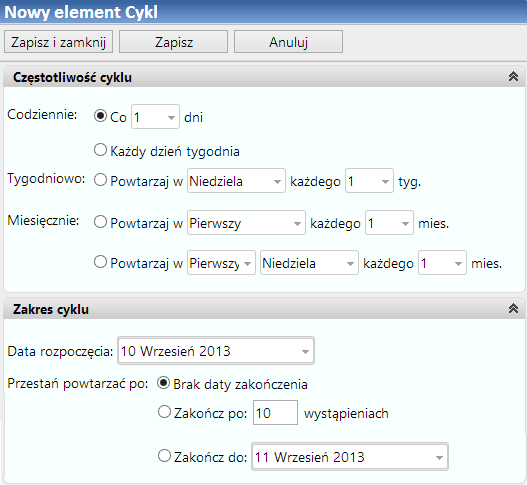Click the occurrences count field showing 10

pyautogui.click(x=275, y=412)
